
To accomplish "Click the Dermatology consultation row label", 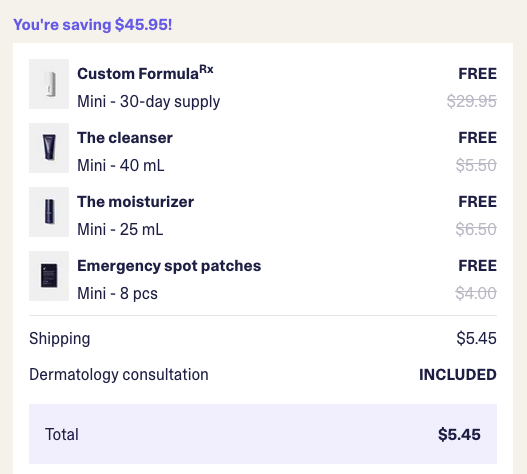I will [119, 375].
